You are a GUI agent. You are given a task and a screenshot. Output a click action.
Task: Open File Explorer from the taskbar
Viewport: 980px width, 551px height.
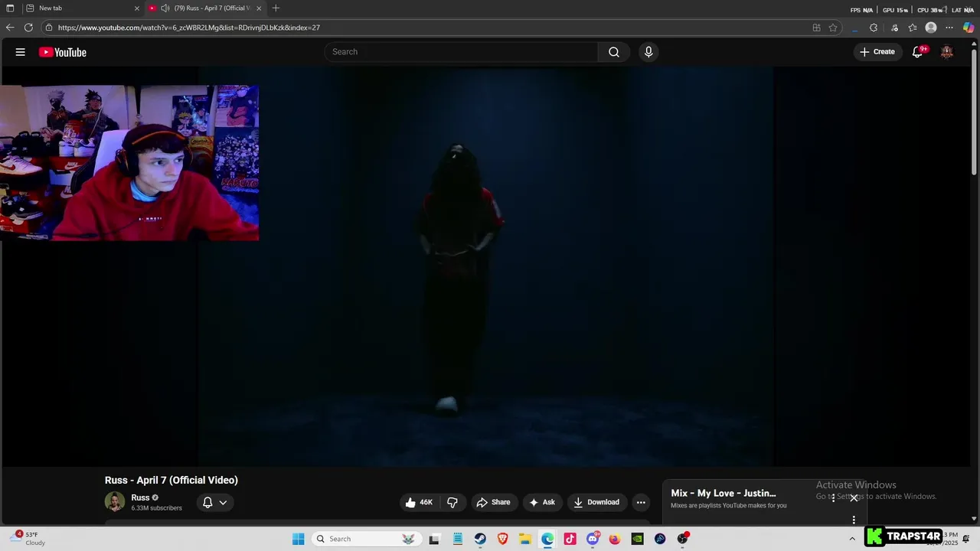tap(525, 539)
